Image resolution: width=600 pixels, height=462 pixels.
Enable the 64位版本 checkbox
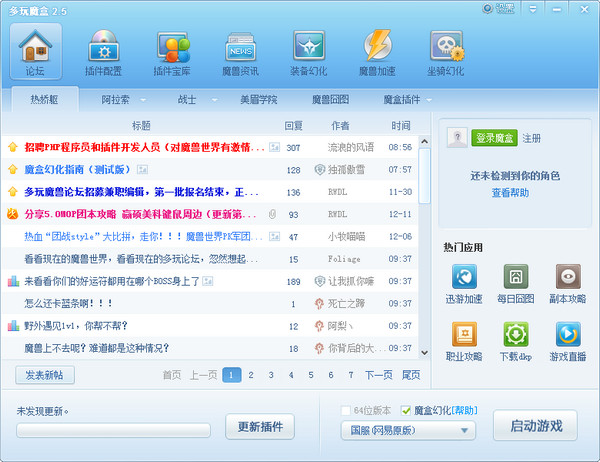tap(347, 411)
